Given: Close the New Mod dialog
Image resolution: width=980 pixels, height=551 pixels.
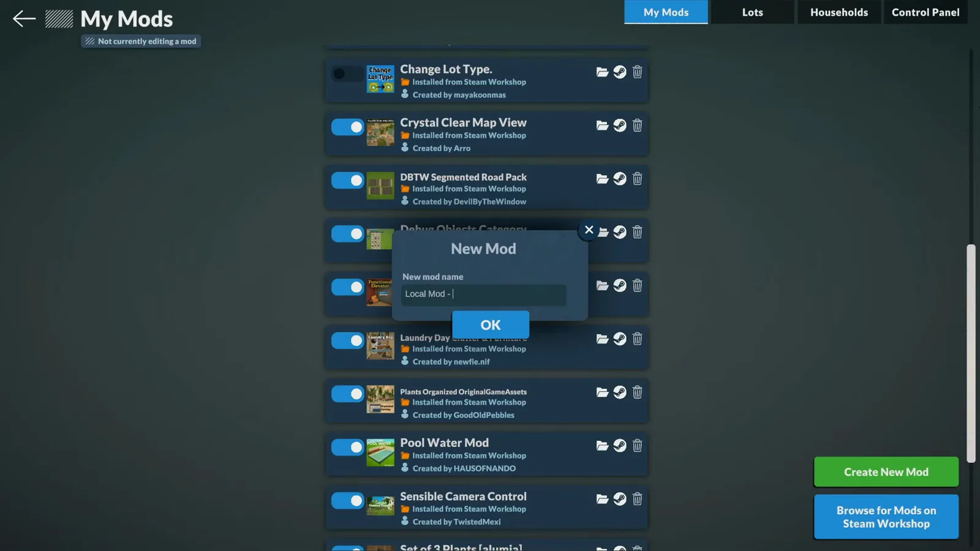Looking at the screenshot, I should (589, 230).
